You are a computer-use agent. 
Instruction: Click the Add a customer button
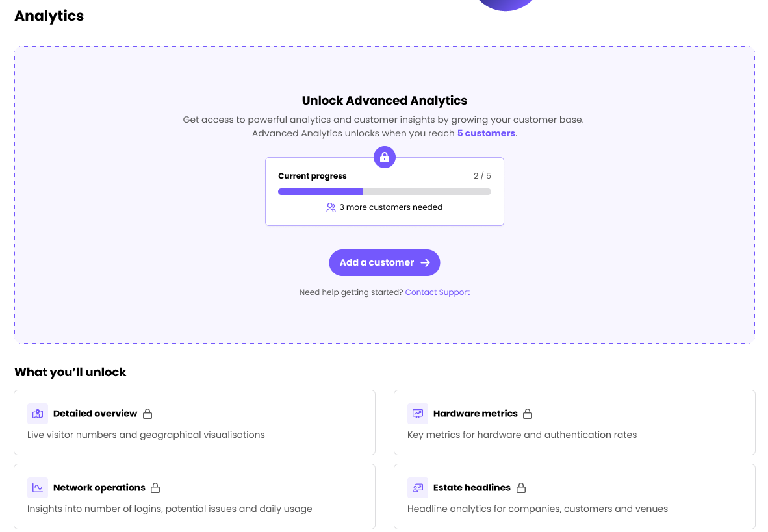tap(385, 263)
